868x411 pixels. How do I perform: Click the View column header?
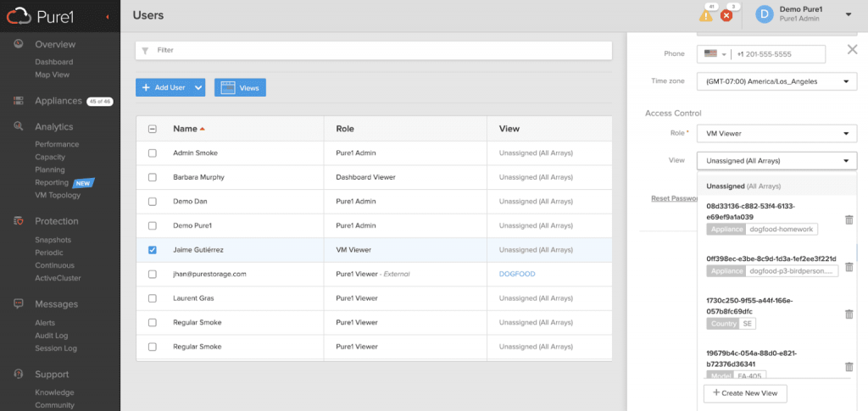pyautogui.click(x=509, y=129)
